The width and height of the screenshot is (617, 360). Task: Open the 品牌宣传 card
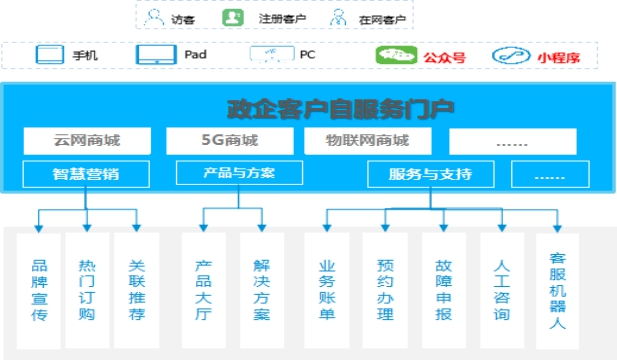(x=39, y=290)
